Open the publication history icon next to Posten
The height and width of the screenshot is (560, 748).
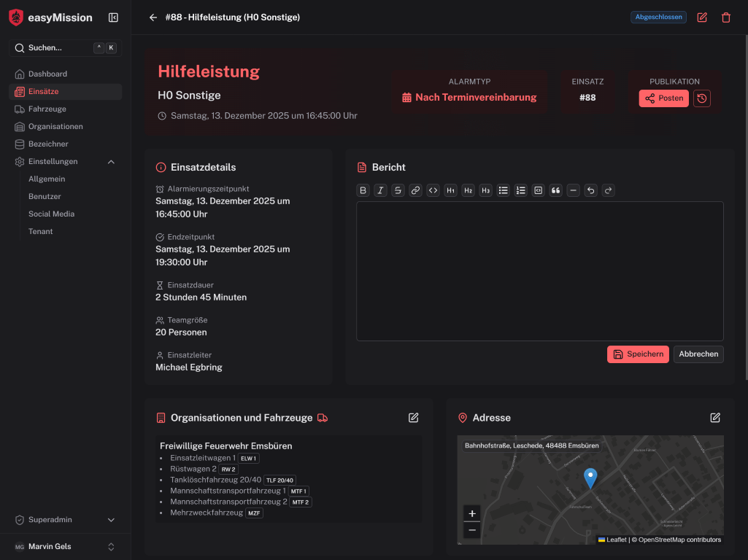click(701, 98)
